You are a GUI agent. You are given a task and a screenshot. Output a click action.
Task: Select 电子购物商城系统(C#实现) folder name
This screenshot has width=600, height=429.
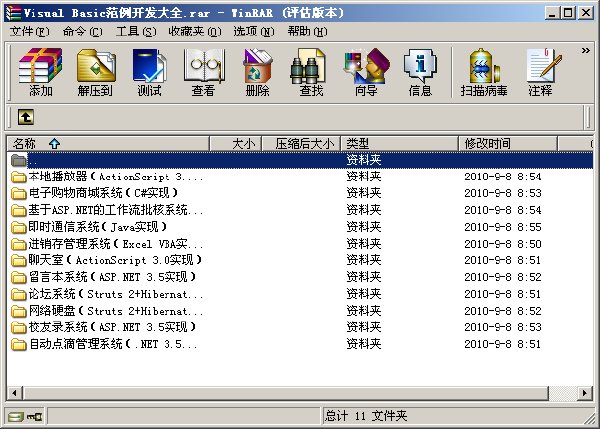(x=103, y=193)
